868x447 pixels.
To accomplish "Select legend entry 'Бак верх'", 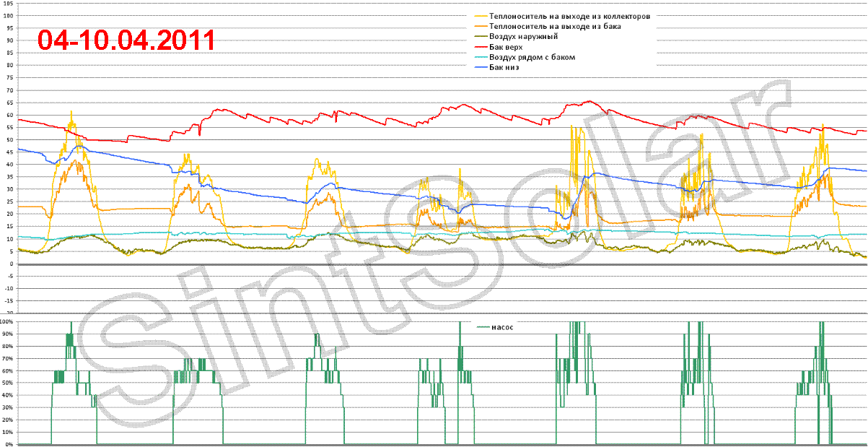I will click(x=506, y=46).
